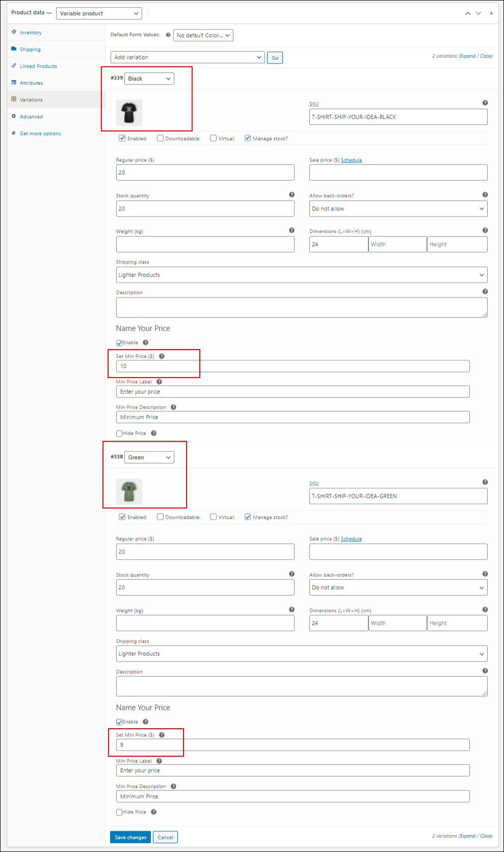The image size is (504, 852).
Task: Click Schedule link beside first Sale price
Action: coord(351,160)
